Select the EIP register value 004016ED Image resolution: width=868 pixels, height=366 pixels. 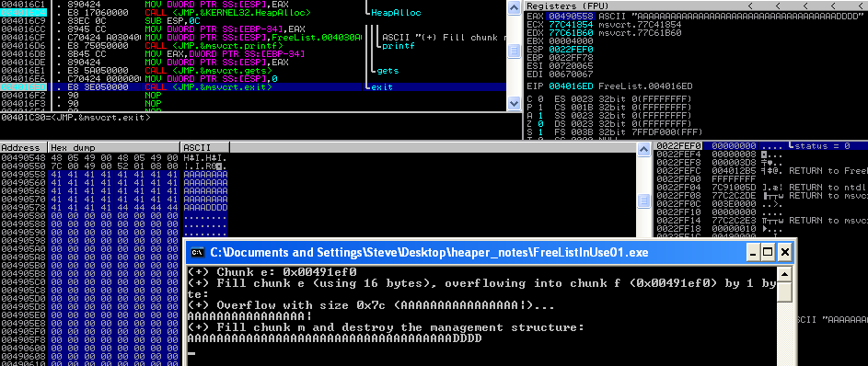[x=571, y=86]
